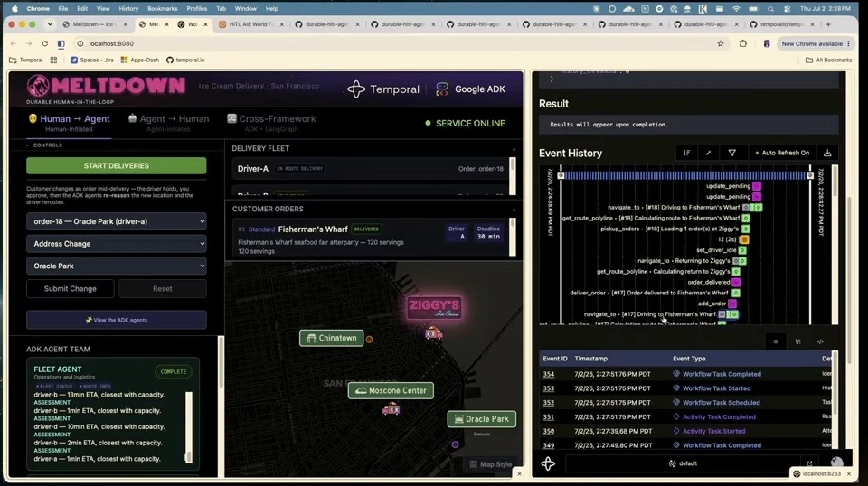The width and height of the screenshot is (868, 486).
Task: Click the timeline left range handle
Action: pos(561,175)
